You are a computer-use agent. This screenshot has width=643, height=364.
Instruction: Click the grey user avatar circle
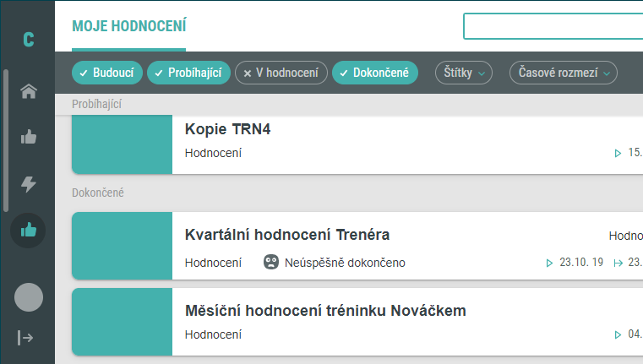click(x=28, y=297)
